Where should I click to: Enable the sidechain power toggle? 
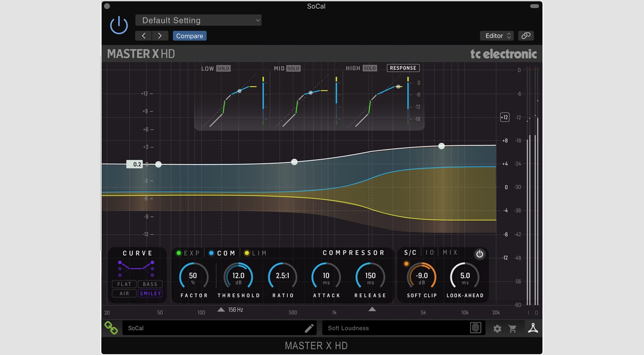pos(480,254)
